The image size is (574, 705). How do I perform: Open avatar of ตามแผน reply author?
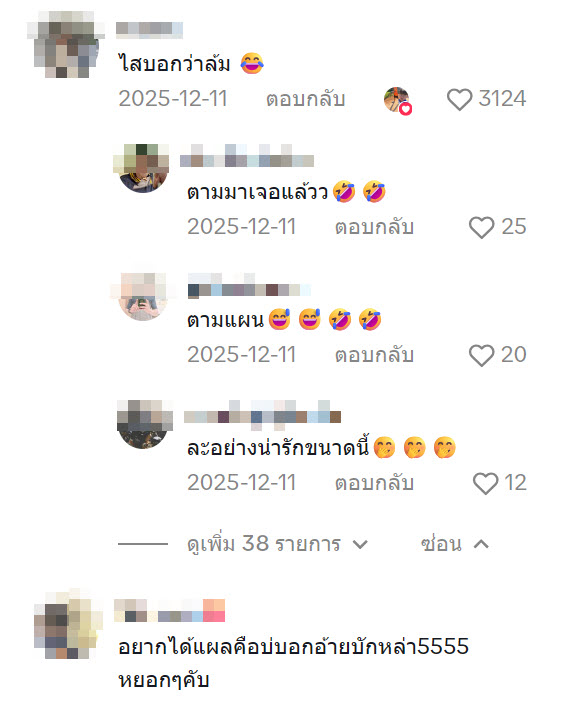tap(143, 297)
